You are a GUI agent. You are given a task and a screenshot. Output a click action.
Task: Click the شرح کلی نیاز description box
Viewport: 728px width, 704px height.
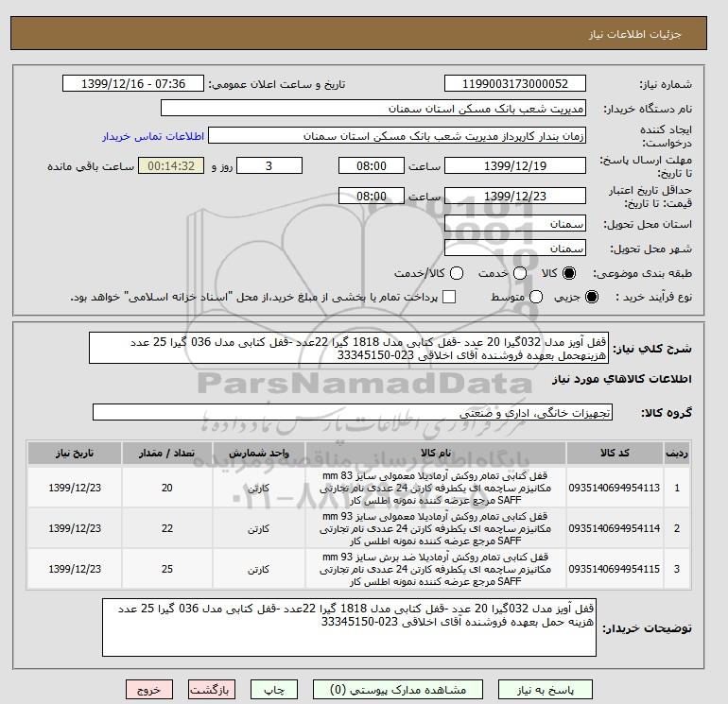349,348
